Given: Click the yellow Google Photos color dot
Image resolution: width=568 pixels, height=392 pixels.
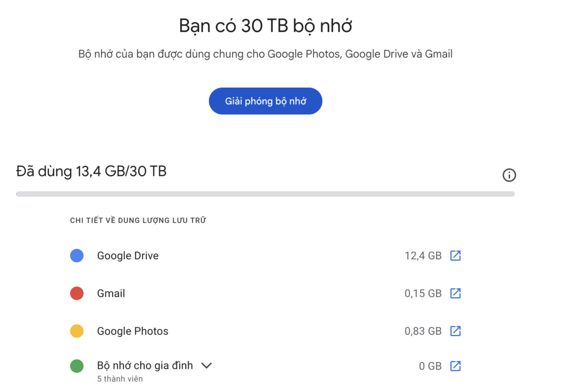Looking at the screenshot, I should pyautogui.click(x=77, y=331).
